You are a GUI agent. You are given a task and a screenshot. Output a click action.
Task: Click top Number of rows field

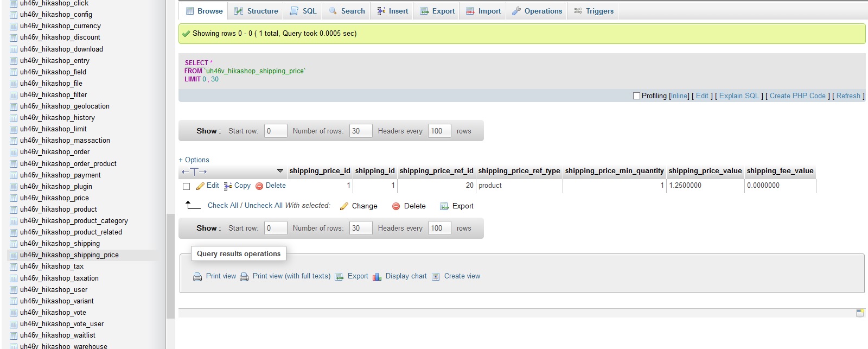pyautogui.click(x=361, y=131)
